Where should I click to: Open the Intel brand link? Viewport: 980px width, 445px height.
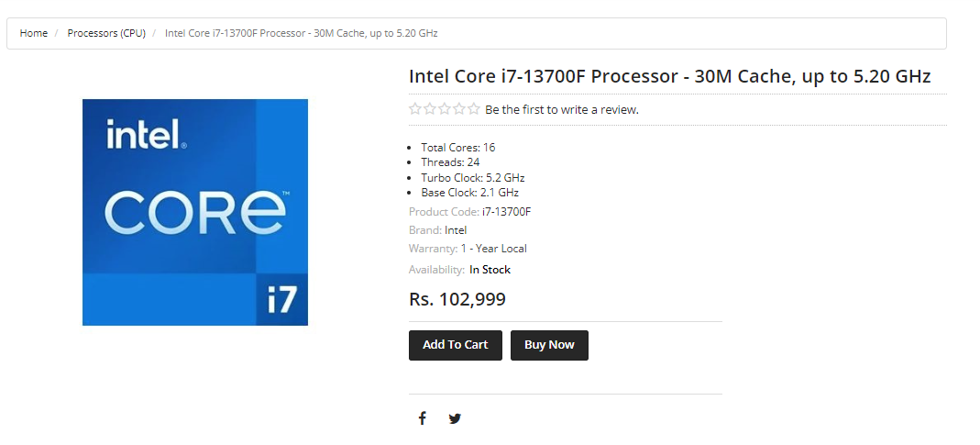pyautogui.click(x=456, y=230)
